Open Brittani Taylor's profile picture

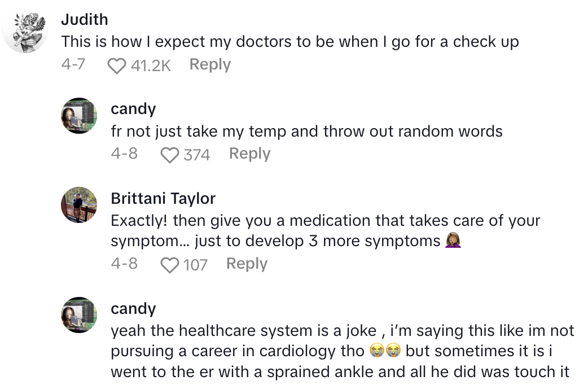pyautogui.click(x=78, y=205)
